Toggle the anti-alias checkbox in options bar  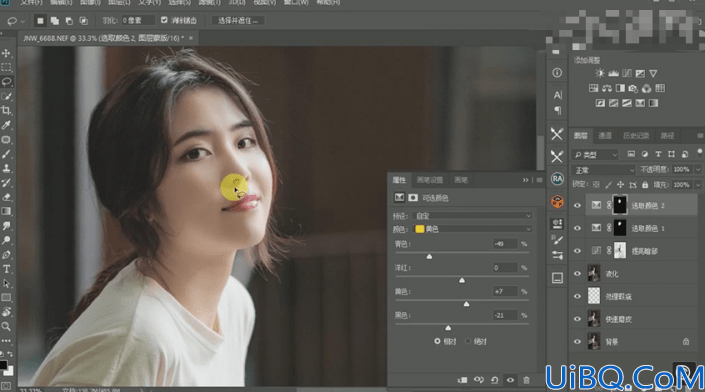[164, 20]
